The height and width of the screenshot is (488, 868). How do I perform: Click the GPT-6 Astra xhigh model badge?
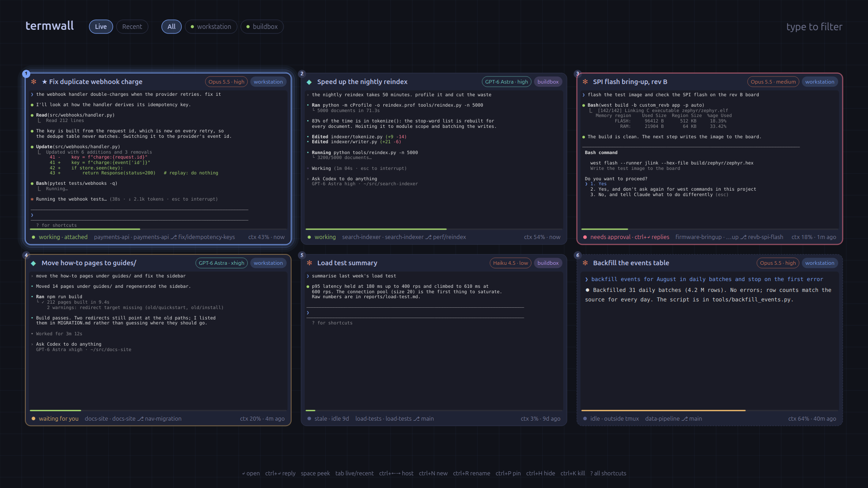[222, 263]
